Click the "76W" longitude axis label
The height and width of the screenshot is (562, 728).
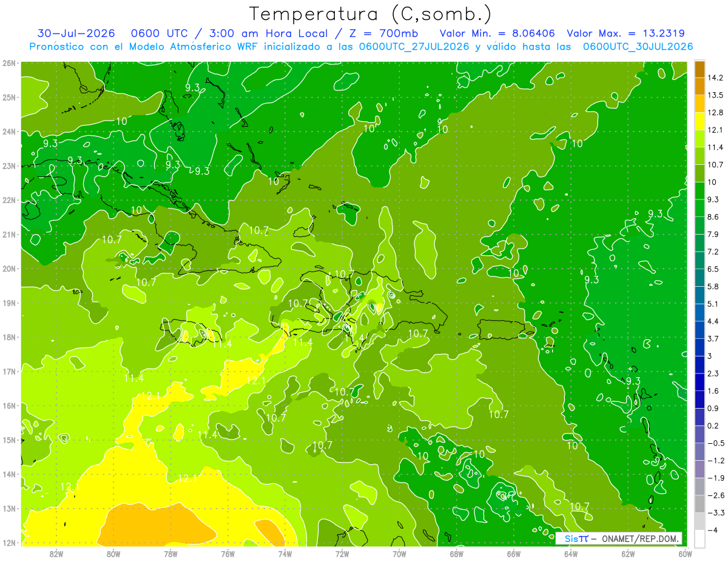pyautogui.click(x=227, y=553)
